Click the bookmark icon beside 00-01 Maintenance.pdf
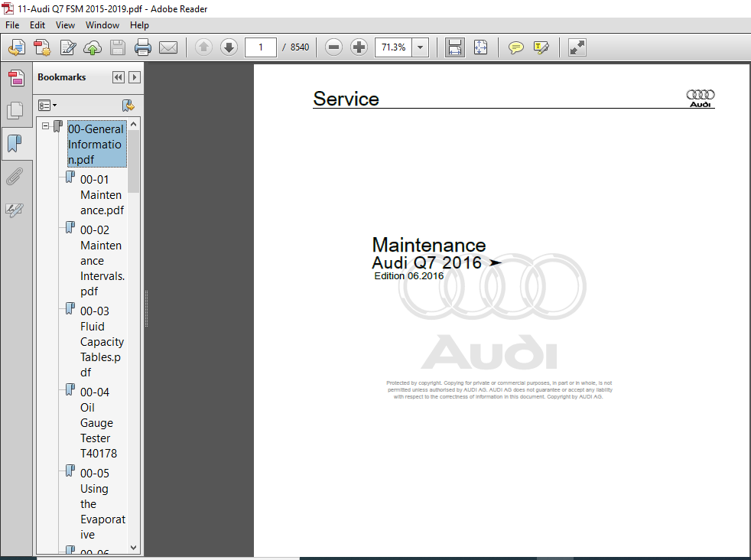Image resolution: width=751 pixels, height=560 pixels. pyautogui.click(x=70, y=177)
